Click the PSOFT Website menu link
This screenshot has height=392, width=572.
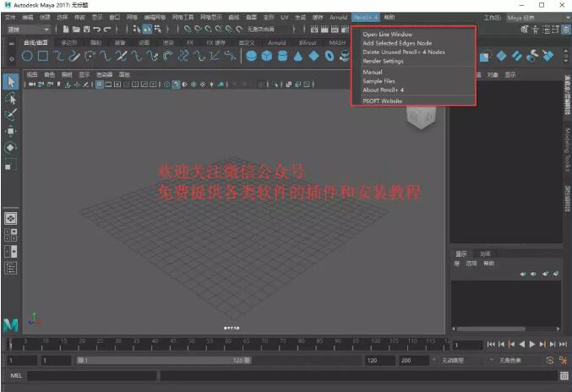(x=383, y=101)
